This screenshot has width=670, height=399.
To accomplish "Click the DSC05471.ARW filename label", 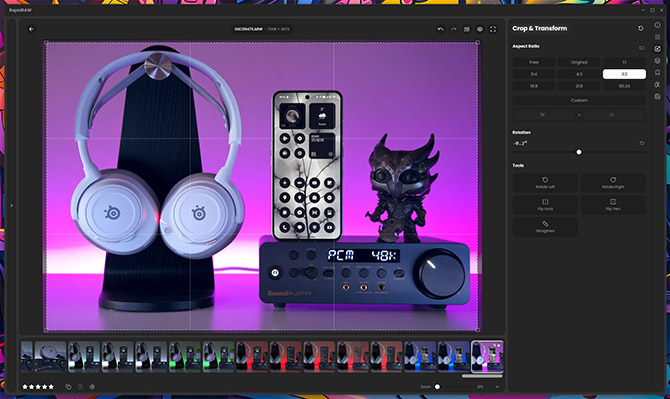I will [x=248, y=29].
